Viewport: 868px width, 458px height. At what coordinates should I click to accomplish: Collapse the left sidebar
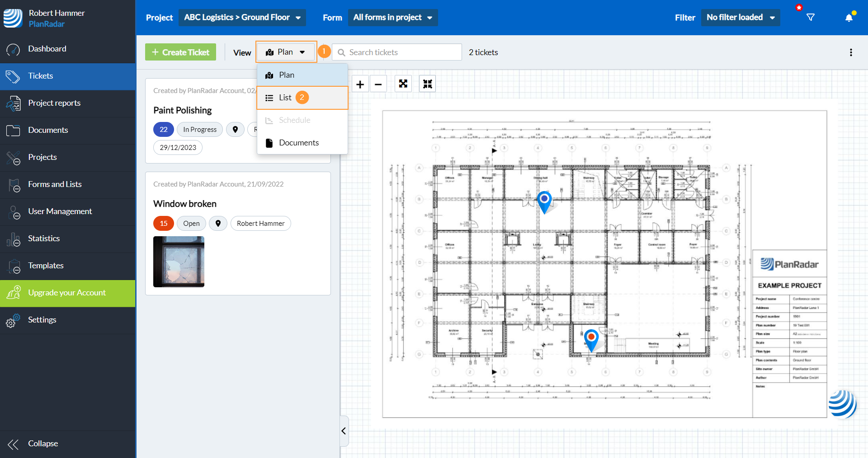43,444
